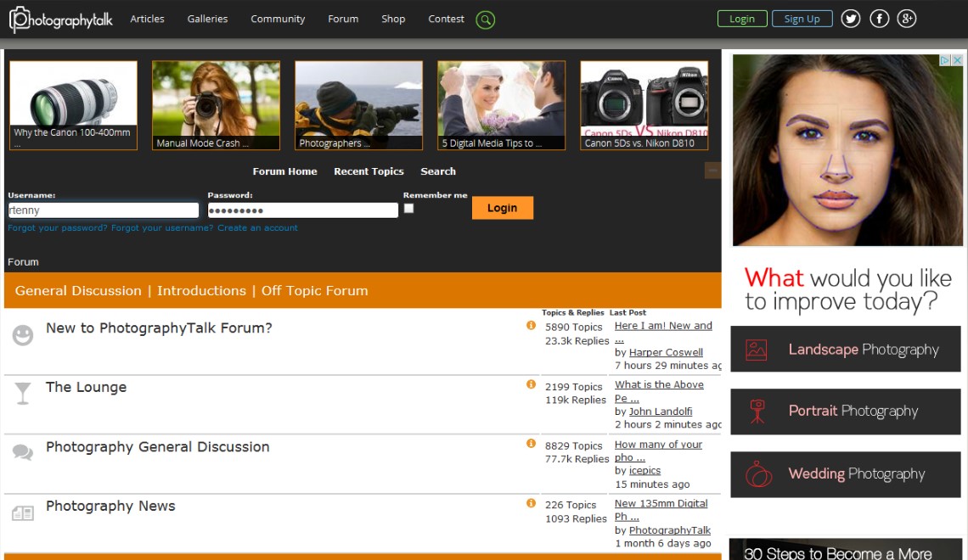View Harper Coswell's profile

pyautogui.click(x=666, y=352)
